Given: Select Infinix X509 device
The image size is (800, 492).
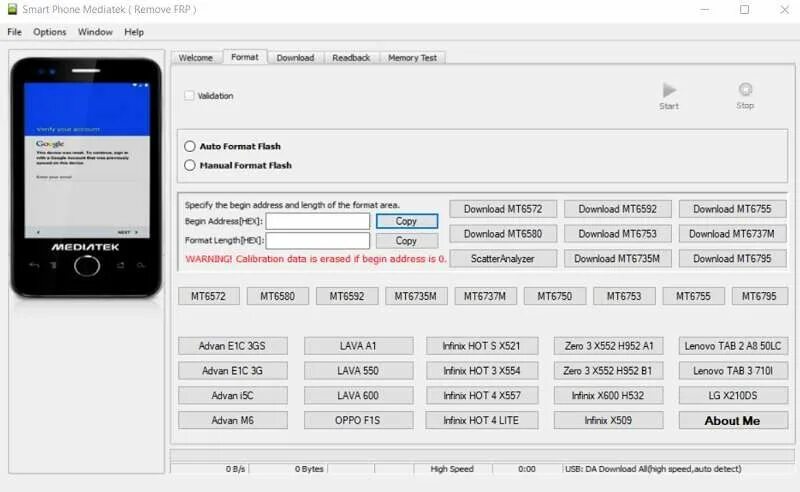Looking at the screenshot, I should coord(609,421).
